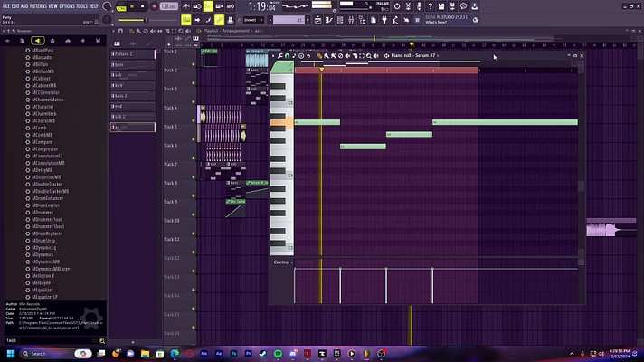
Task: Select Piano roll zoom magnifier tool
Action: click(x=369, y=55)
